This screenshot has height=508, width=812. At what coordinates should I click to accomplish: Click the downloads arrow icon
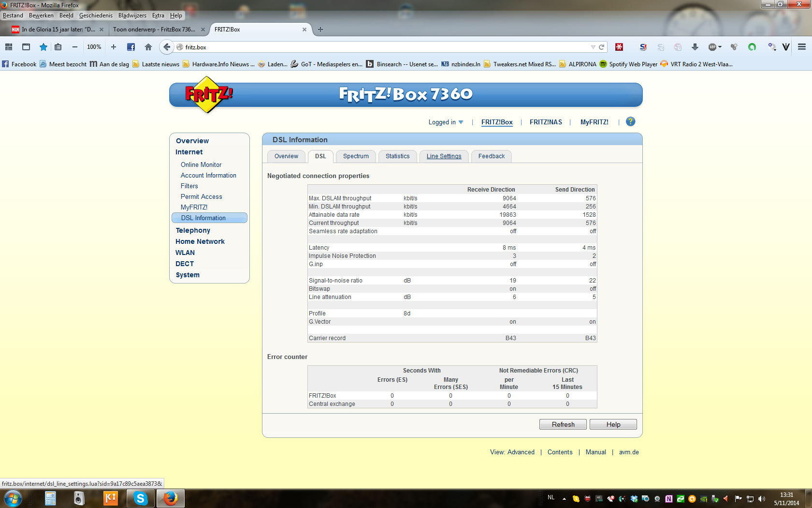click(x=695, y=47)
